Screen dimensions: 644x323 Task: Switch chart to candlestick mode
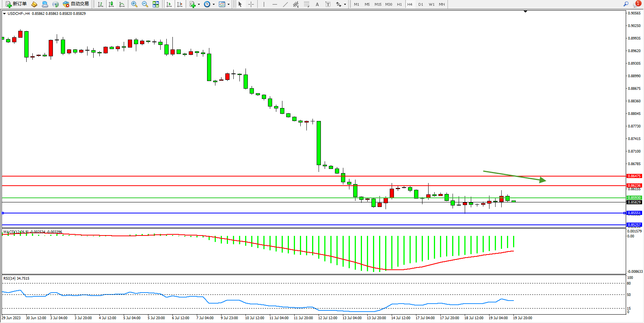pyautogui.click(x=111, y=4)
